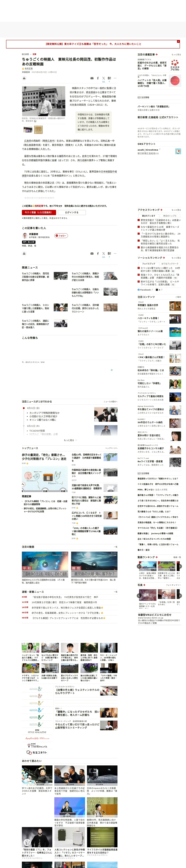Open the more options ellipsis in the top share bar

(x=115, y=78)
